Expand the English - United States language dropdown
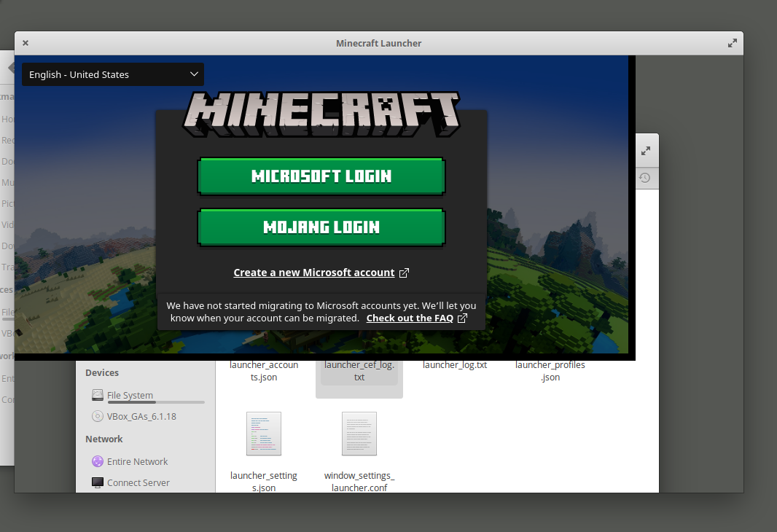The image size is (777, 532). 113,74
